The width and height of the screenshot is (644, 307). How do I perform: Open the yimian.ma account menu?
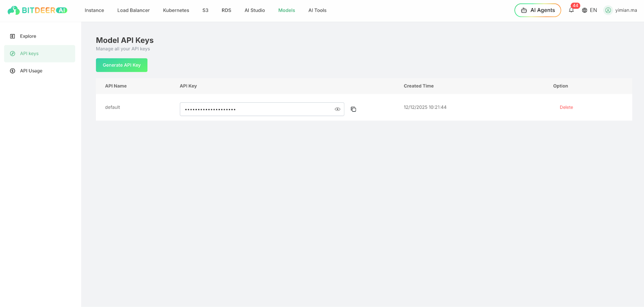pyautogui.click(x=626, y=10)
